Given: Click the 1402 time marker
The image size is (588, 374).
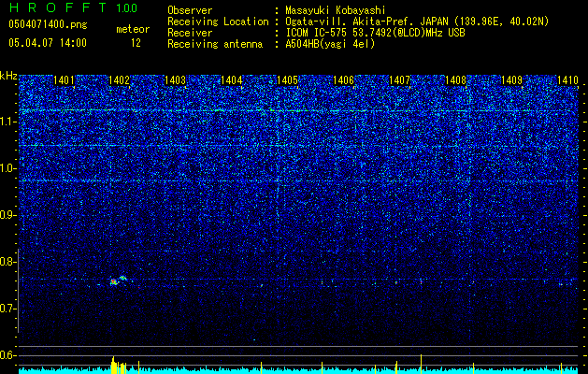Looking at the screenshot, I should [x=119, y=79].
